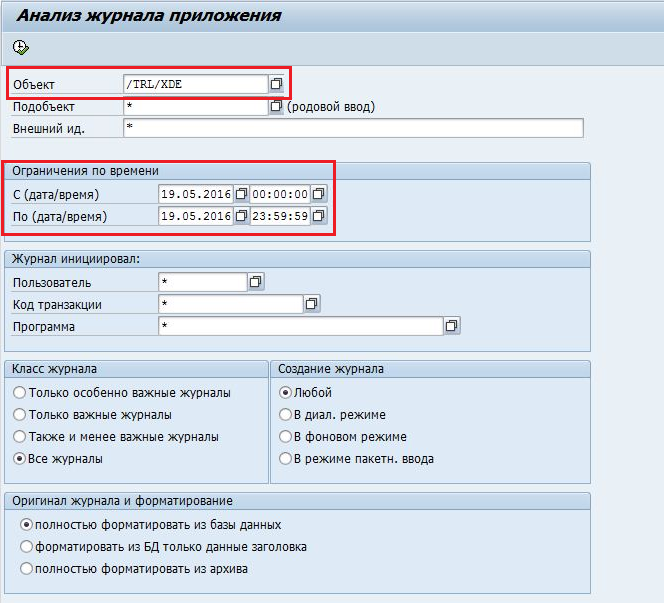Select 'В режиме пакетн. ввода' option

click(x=285, y=459)
